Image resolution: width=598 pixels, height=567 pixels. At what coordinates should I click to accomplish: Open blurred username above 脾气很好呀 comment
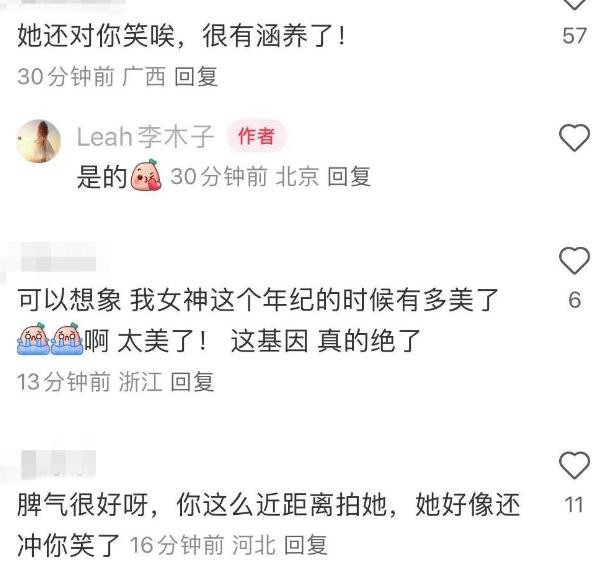(58, 464)
